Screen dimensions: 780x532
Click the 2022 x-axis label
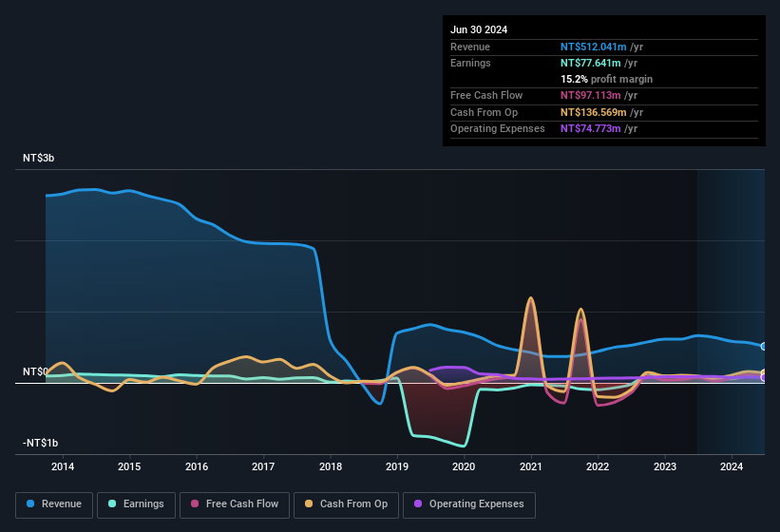click(x=598, y=466)
